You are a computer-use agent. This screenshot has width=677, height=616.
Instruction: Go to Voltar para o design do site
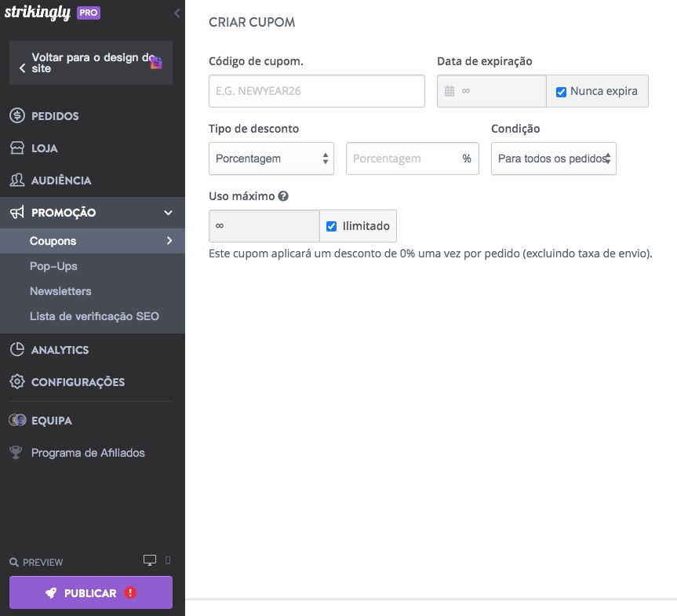90,63
